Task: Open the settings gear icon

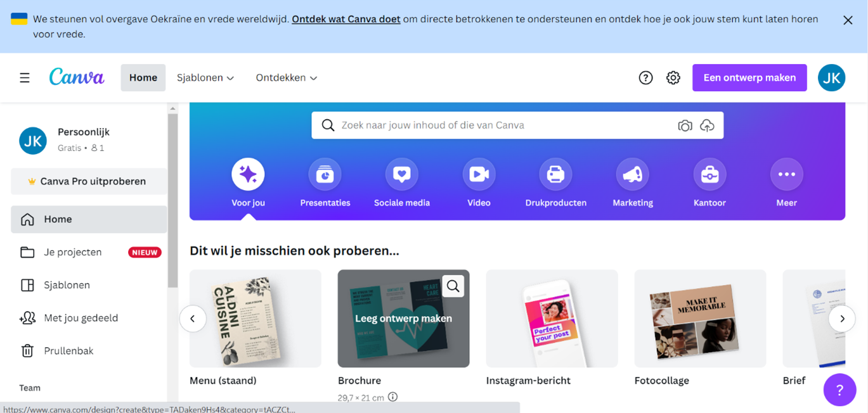Action: click(673, 77)
